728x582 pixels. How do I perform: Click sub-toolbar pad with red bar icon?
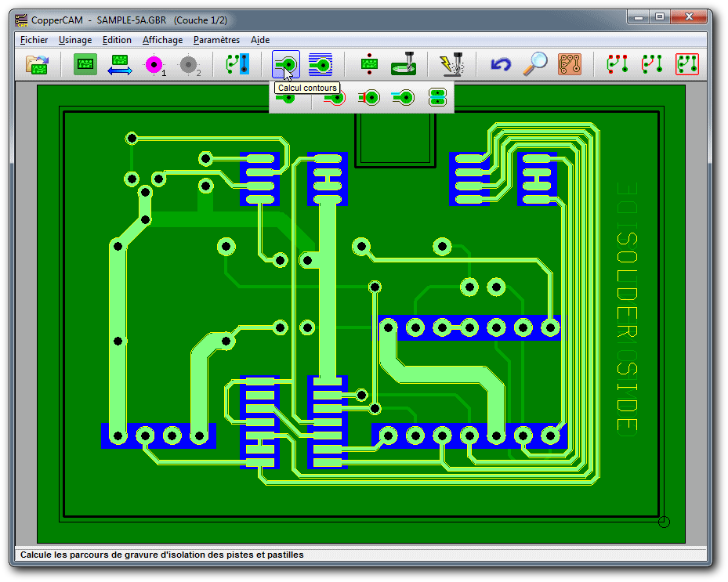pyautogui.click(x=369, y=97)
